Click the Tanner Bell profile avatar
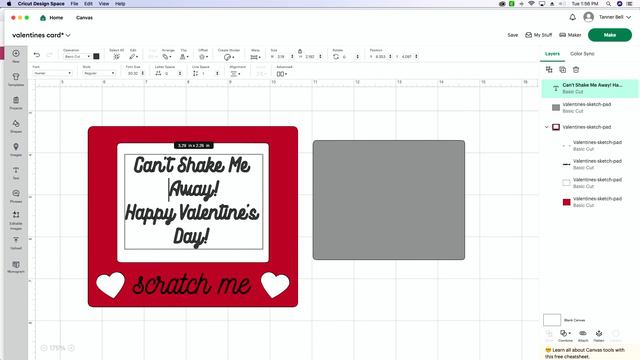 tap(588, 17)
